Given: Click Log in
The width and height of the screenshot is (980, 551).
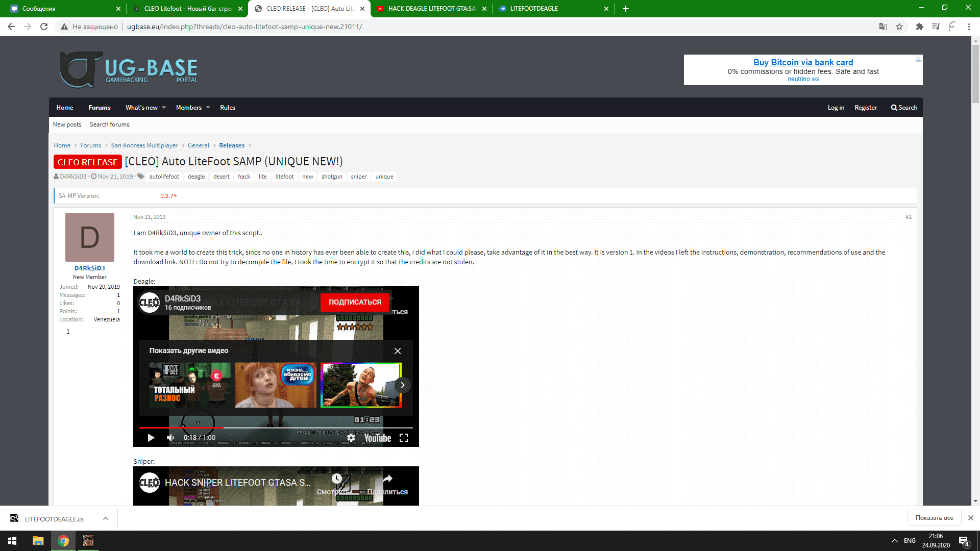Looking at the screenshot, I should [836, 108].
